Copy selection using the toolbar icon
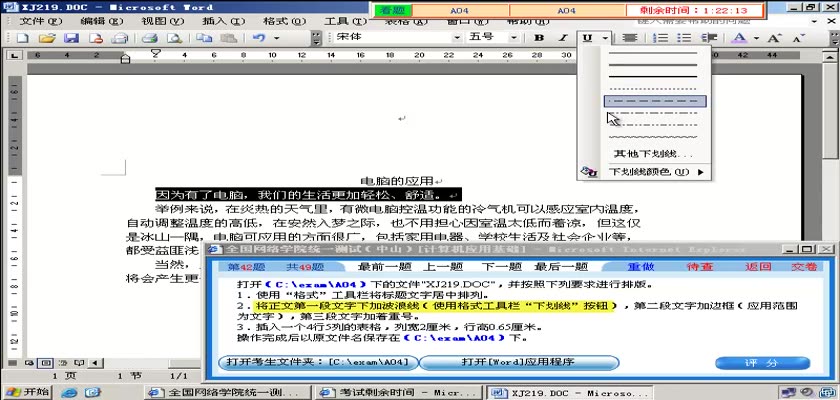 [204, 38]
